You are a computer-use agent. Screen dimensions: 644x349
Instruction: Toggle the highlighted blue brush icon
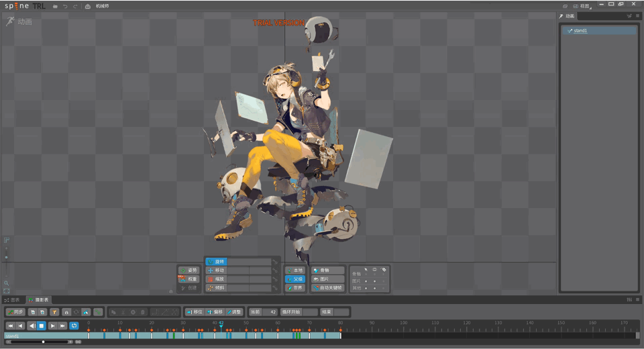[86, 312]
